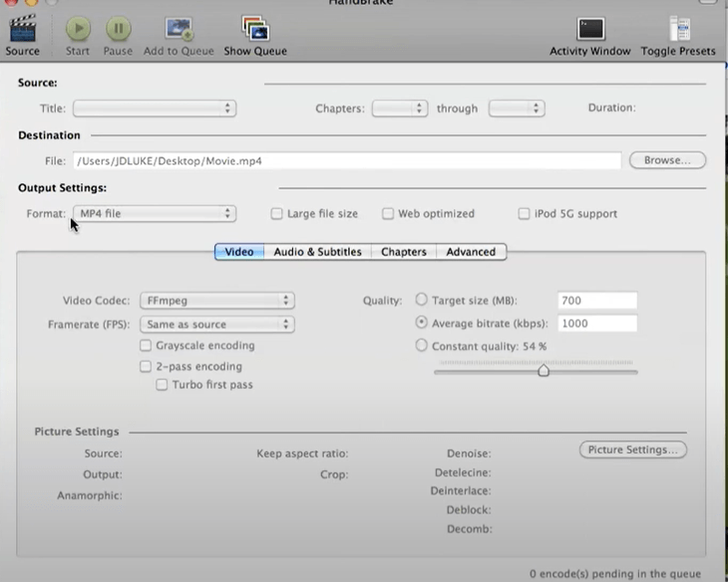Click the Pause encode icon
Viewport: 728px width, 582px height.
pos(119,29)
